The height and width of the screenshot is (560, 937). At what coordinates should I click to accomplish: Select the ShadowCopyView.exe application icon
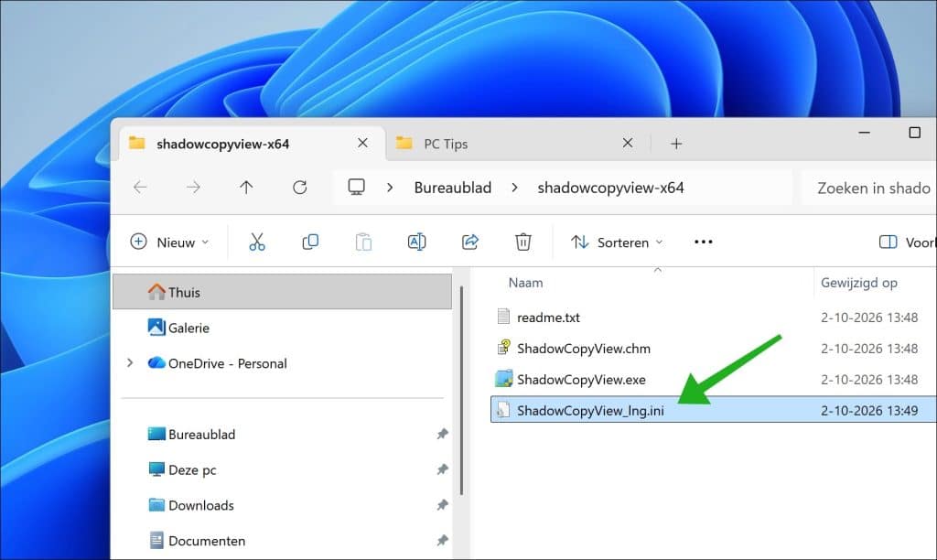[504, 379]
